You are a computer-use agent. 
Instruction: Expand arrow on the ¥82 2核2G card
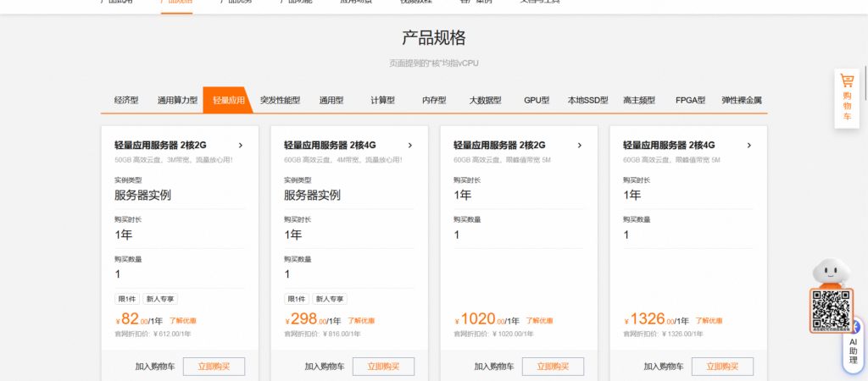[x=241, y=145]
